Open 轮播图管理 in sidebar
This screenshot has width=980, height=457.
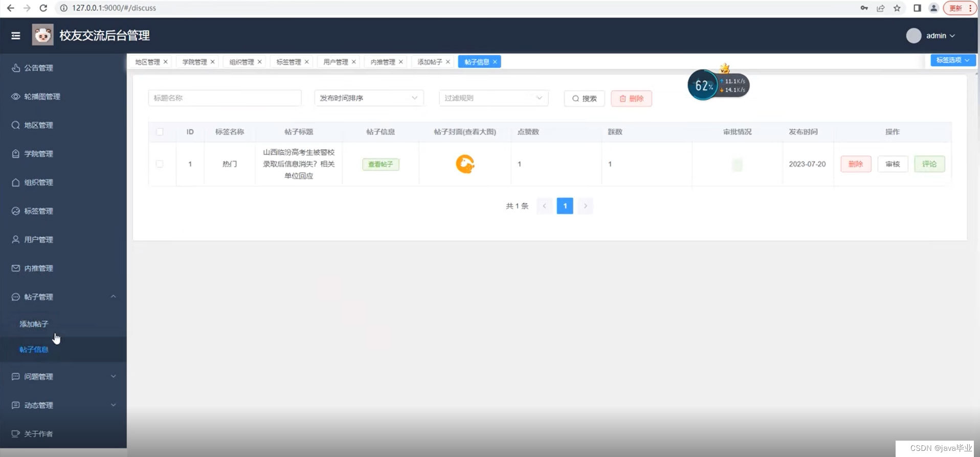point(63,97)
